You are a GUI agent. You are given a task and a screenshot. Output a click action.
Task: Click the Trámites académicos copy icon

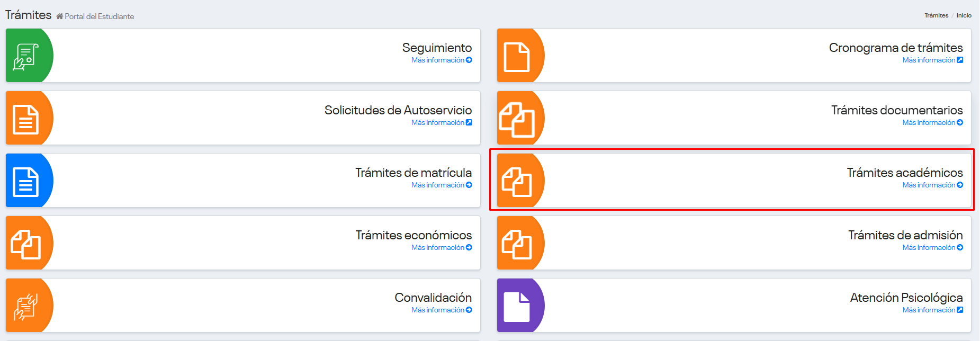[516, 182]
